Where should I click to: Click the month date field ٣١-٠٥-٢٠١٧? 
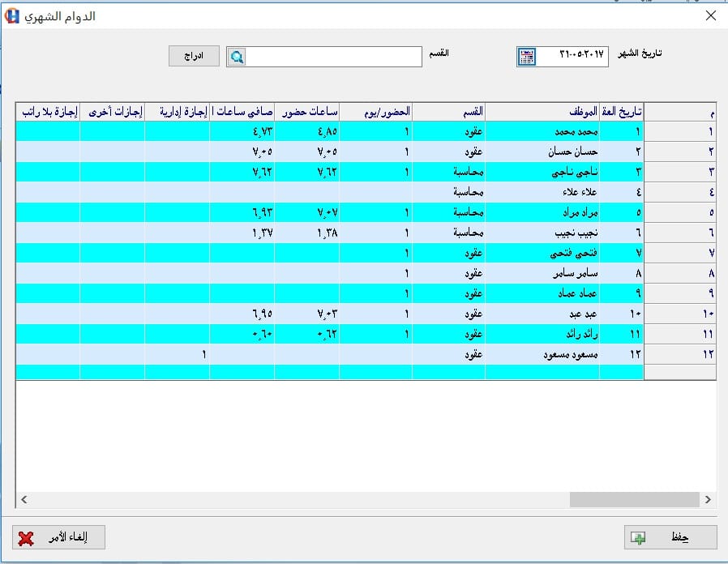(x=572, y=57)
